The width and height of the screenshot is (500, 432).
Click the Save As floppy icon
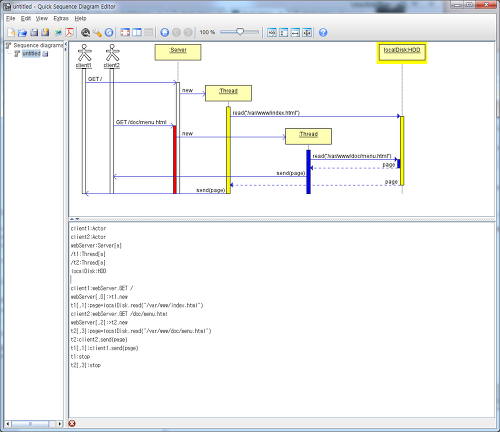[x=45, y=32]
